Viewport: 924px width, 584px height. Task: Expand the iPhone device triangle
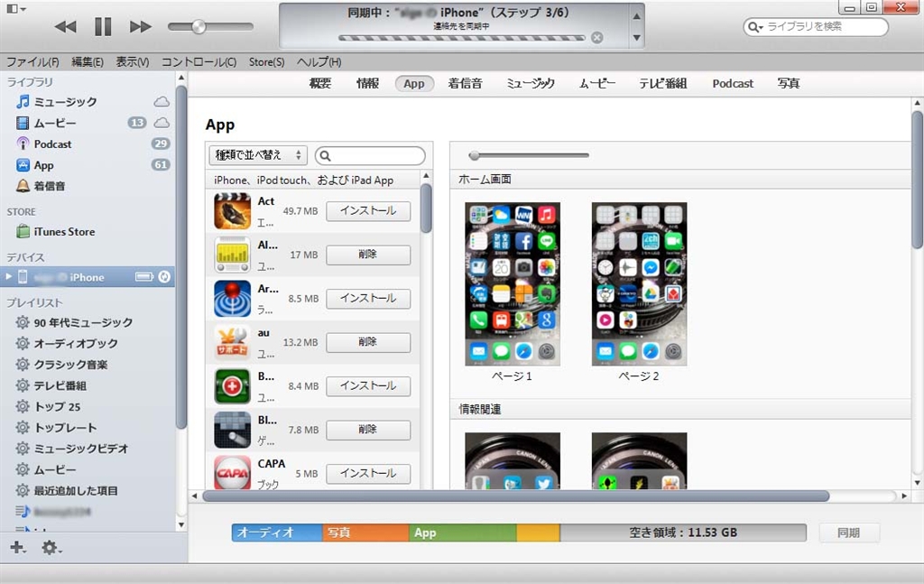pyautogui.click(x=8, y=277)
